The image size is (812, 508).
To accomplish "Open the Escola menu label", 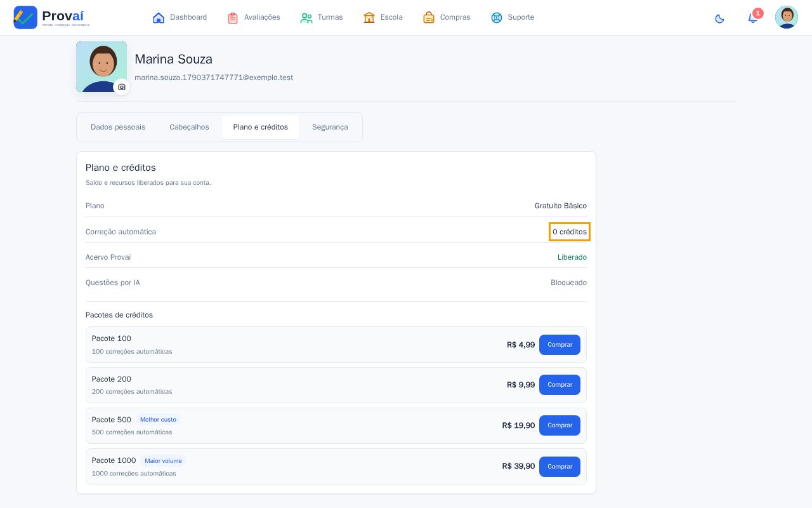I will [391, 18].
